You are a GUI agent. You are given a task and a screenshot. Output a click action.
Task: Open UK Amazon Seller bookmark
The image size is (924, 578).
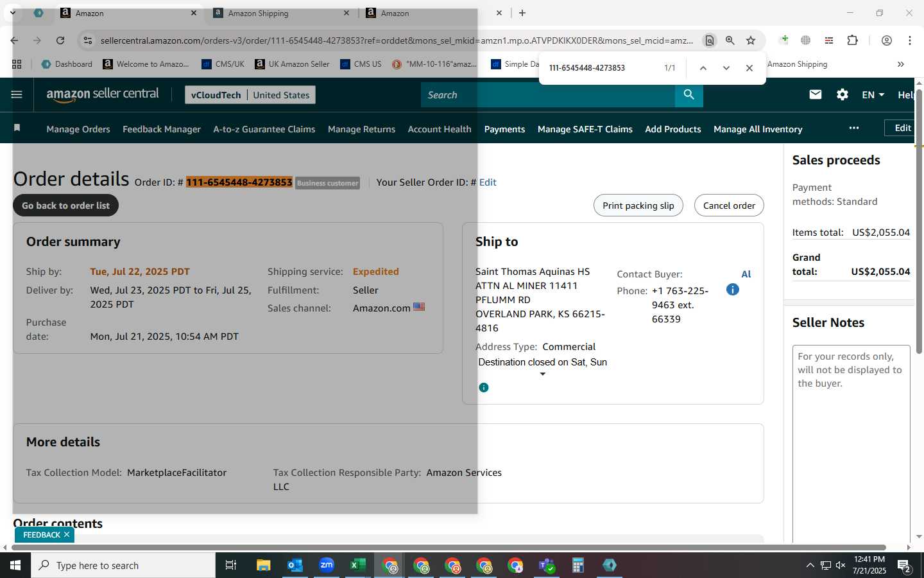[292, 64]
